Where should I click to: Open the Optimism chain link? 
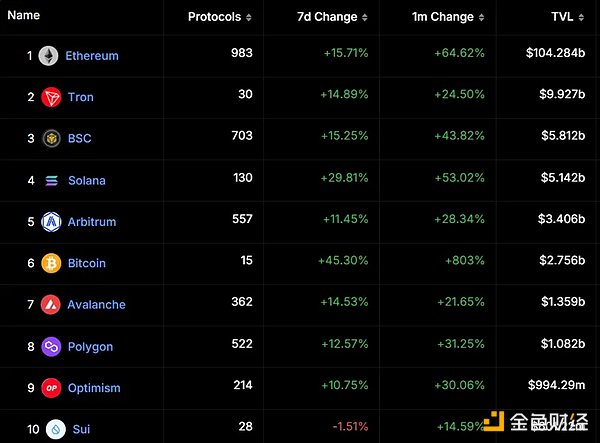point(94,387)
